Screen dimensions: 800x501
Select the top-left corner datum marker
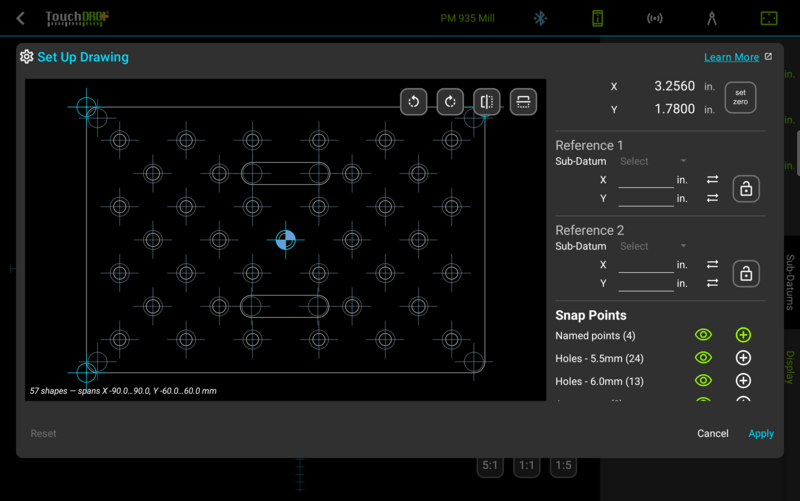86,107
